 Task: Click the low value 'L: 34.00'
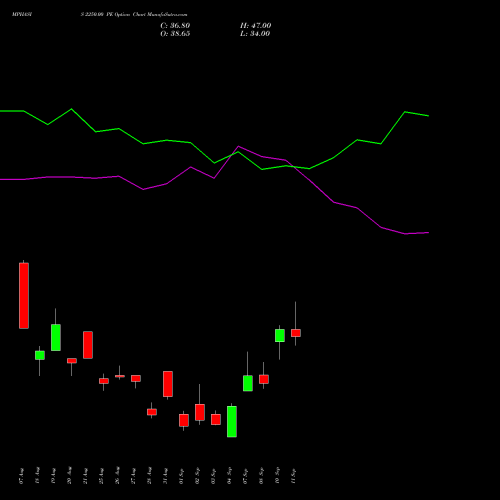coord(255,34)
